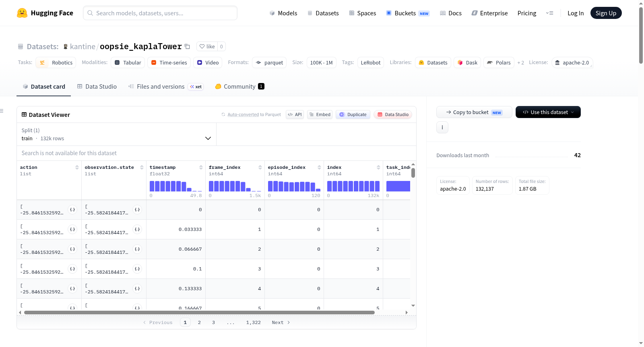Expand action JSON in the 0.1 row
The height and width of the screenshot is (347, 644).
tap(72, 269)
